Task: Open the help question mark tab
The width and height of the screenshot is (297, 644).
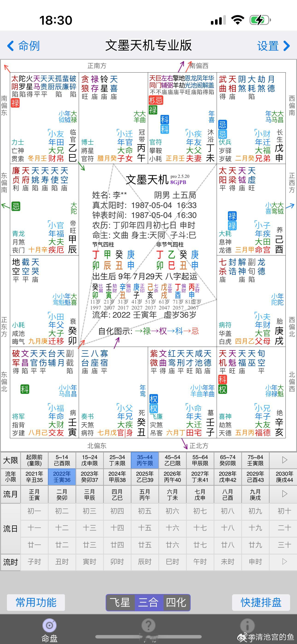Action: (148, 625)
